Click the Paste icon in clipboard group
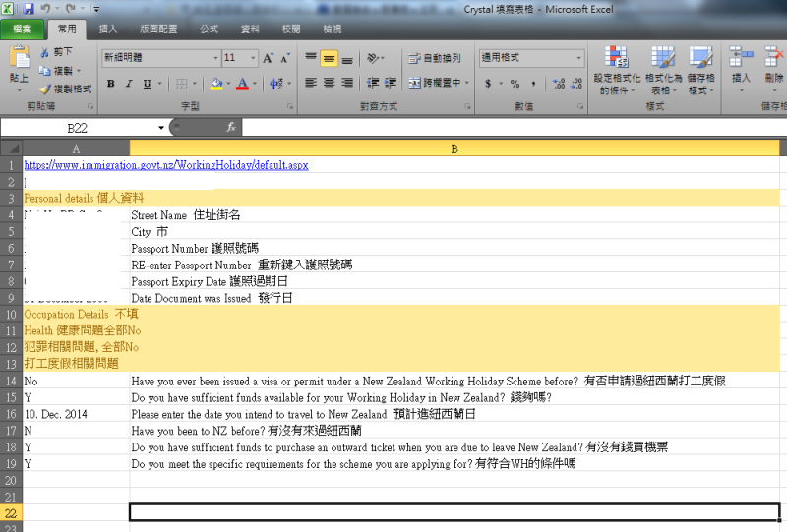Image resolution: width=787 pixels, height=532 pixels. pyautogui.click(x=20, y=57)
